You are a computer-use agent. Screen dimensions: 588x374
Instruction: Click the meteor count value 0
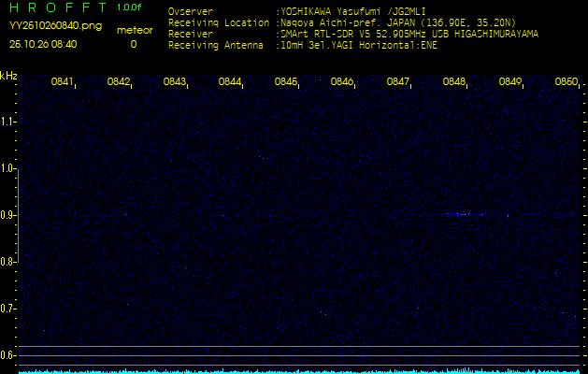134,44
